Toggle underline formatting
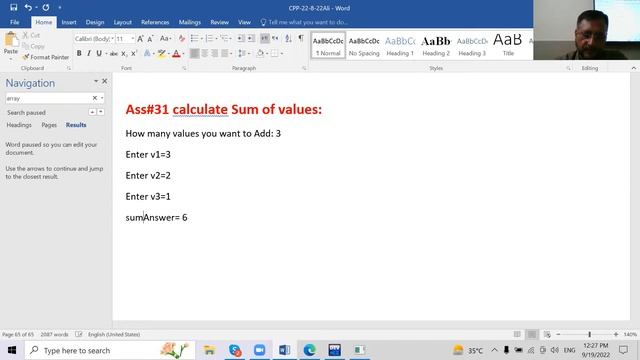Viewport: 640px width, 360px height. point(98,53)
